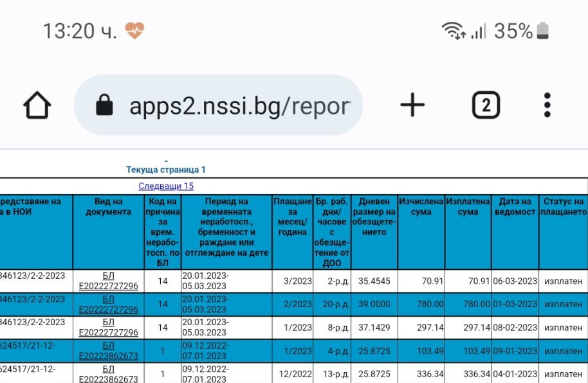Screen dimensions: 588x383
Task: Click the "Следващи 15" link
Action: [x=166, y=186]
